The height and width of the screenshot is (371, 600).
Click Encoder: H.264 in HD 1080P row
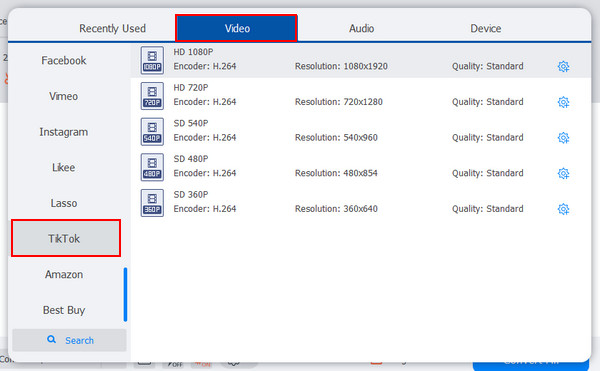pos(205,67)
